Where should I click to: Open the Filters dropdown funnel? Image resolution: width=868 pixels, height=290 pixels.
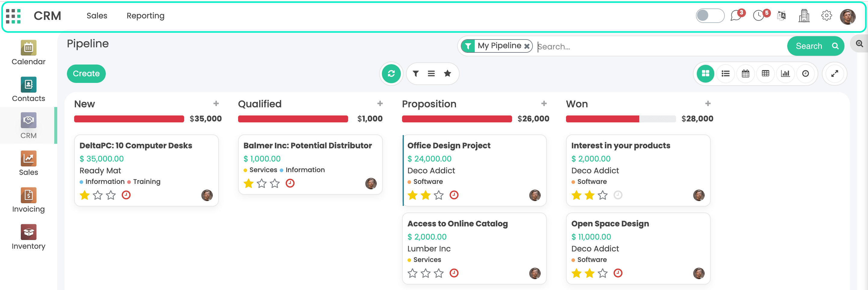(x=416, y=74)
